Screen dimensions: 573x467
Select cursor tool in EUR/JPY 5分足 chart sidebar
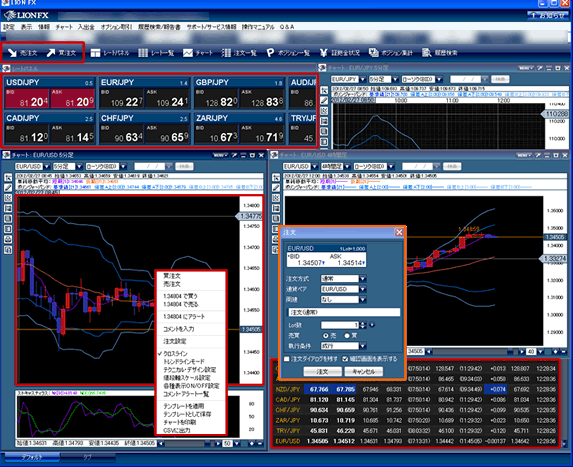pyautogui.click(x=324, y=90)
